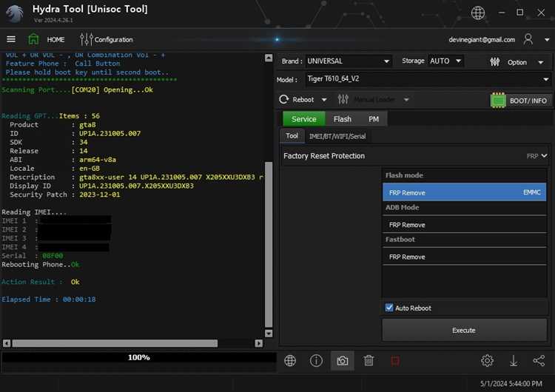
Task: Open the Reboot dropdown arrow
Action: coord(324,100)
